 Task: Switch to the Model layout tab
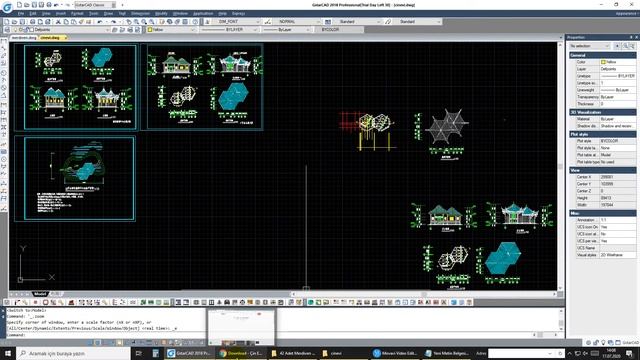tap(40, 294)
